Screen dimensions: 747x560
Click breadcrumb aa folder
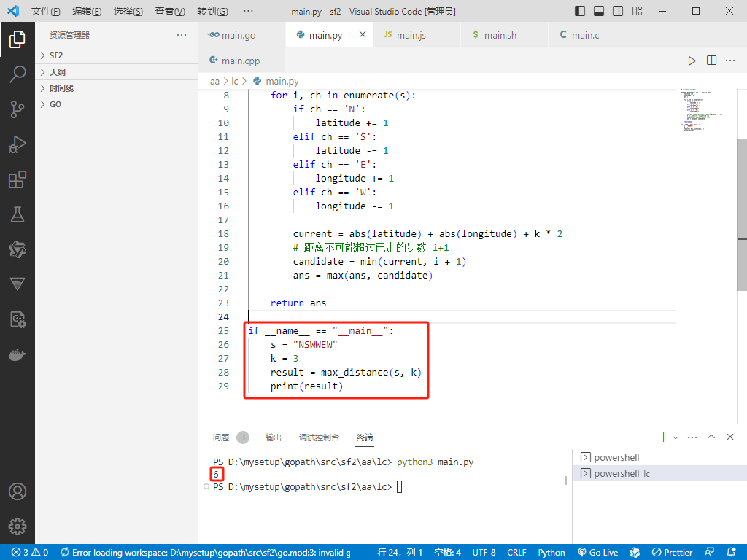point(214,82)
